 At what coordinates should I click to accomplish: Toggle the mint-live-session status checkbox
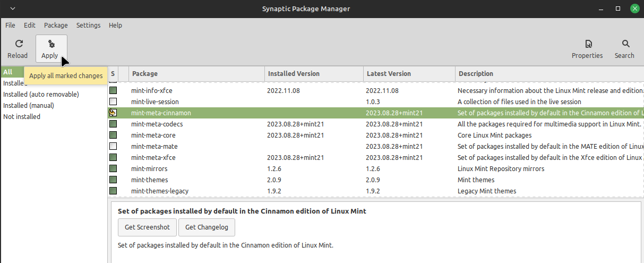click(113, 101)
